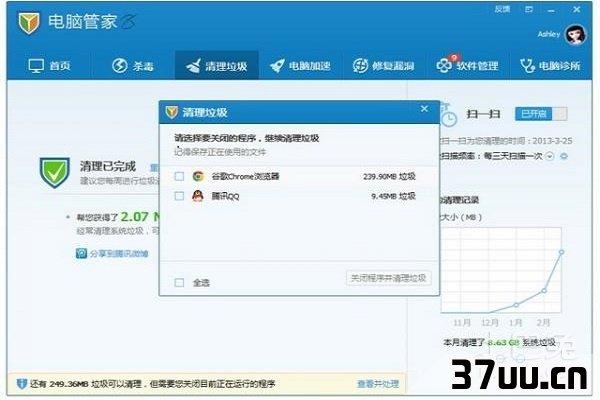Select the 清理垃圾 tab
The width and height of the screenshot is (600, 400).
[x=217, y=65]
